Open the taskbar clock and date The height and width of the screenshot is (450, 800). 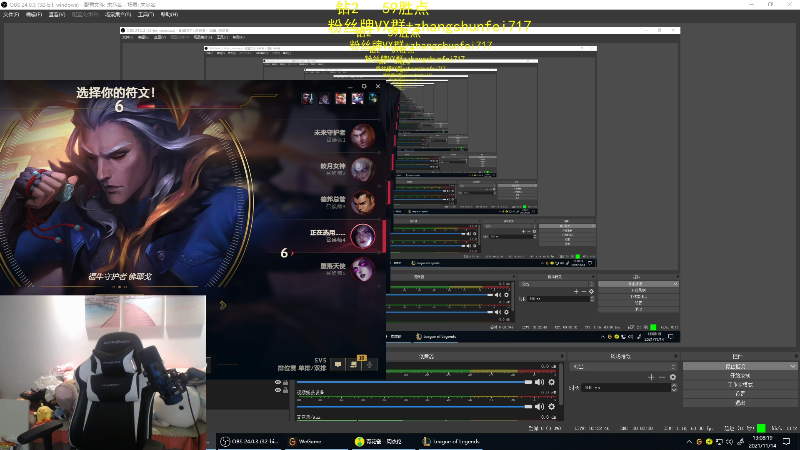click(x=762, y=442)
